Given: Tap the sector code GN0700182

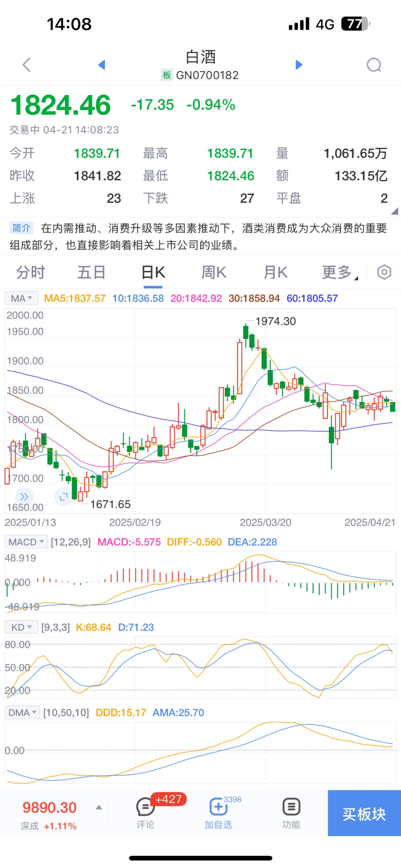Looking at the screenshot, I should 207,75.
